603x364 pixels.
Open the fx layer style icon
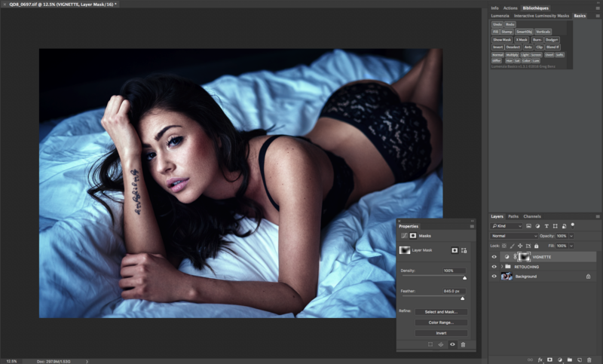(540, 359)
